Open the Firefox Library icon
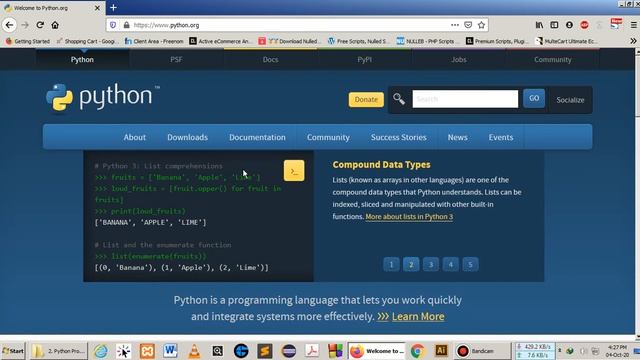The height and width of the screenshot is (360, 640). coord(539,25)
